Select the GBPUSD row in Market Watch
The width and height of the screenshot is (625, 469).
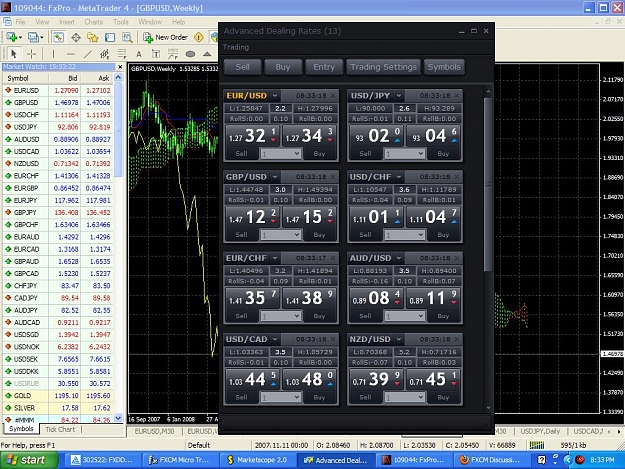(x=58, y=102)
